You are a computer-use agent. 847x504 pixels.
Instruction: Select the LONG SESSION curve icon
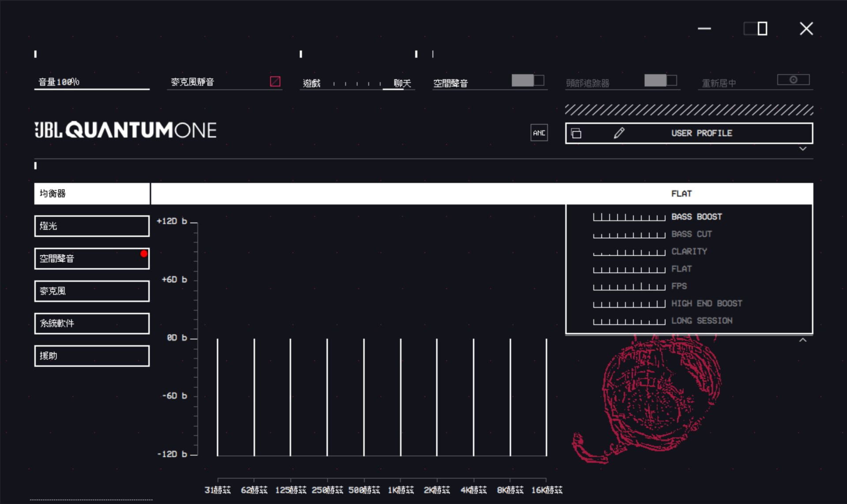629,321
